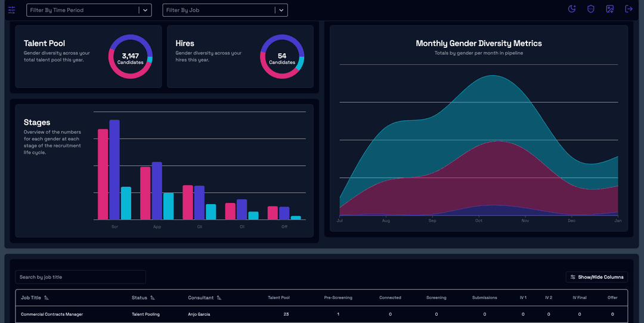Click the Talent Pool donut chart

click(130, 57)
